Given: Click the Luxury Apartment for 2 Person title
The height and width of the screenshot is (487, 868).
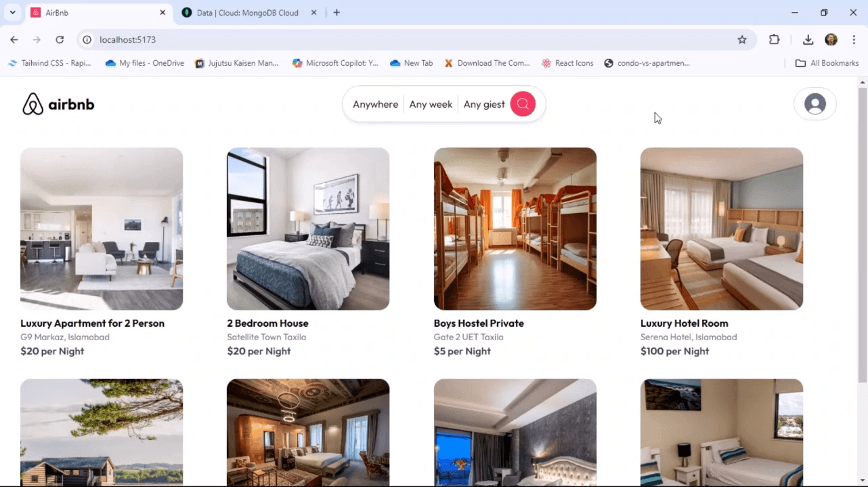Looking at the screenshot, I should (92, 323).
